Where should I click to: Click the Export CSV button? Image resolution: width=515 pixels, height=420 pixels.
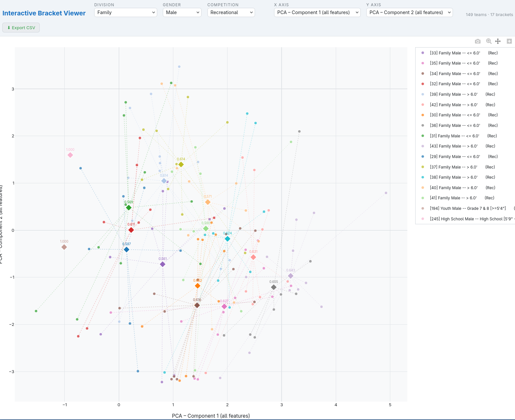21,28
